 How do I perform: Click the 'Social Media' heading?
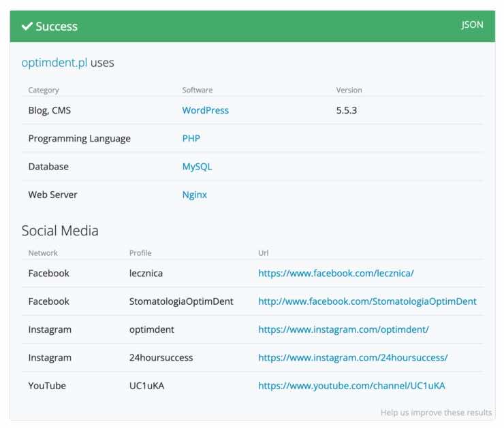(x=60, y=231)
